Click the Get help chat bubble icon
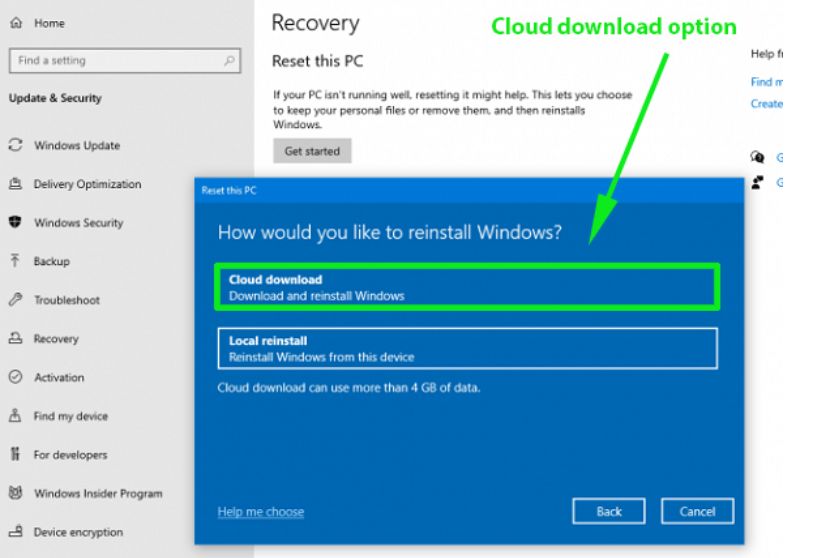818x558 pixels. point(757,157)
